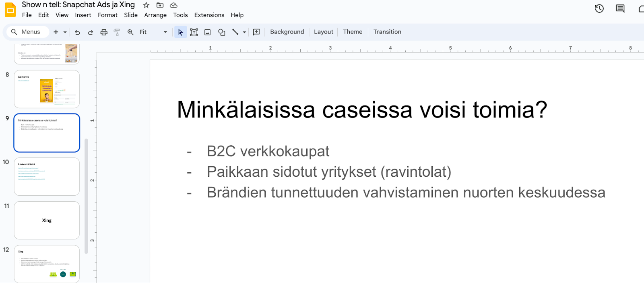Expand the new slide layout dropdown arrow
Image resolution: width=644 pixels, height=283 pixels.
(x=65, y=32)
